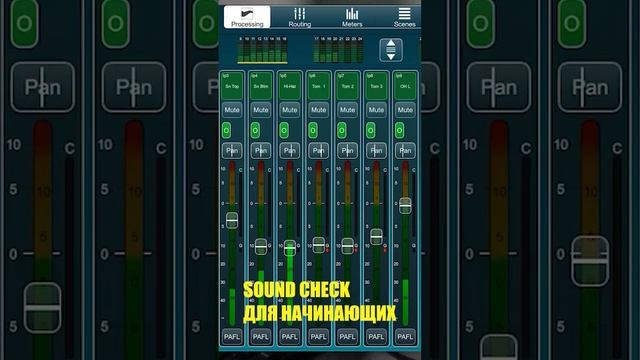Switch to the Routing tab

click(x=300, y=17)
